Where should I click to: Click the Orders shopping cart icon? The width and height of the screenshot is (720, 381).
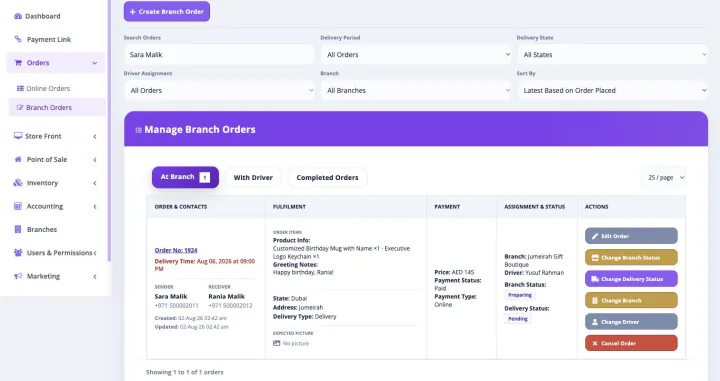(18, 63)
